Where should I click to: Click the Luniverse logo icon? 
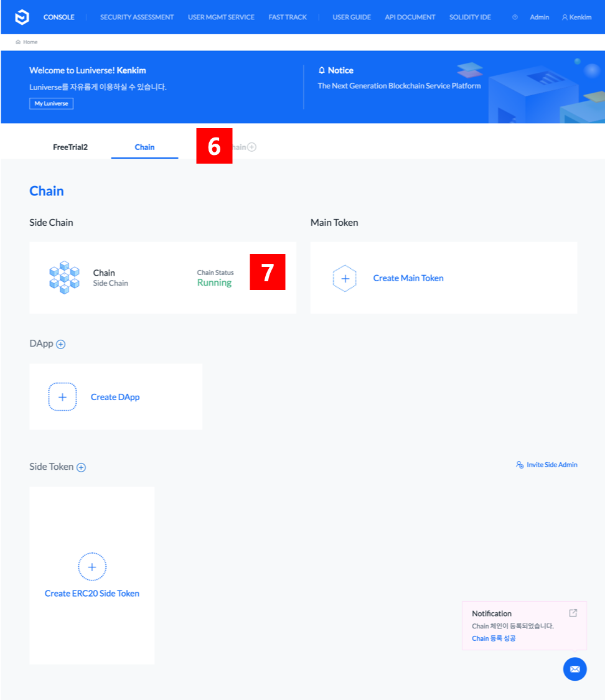click(x=22, y=17)
